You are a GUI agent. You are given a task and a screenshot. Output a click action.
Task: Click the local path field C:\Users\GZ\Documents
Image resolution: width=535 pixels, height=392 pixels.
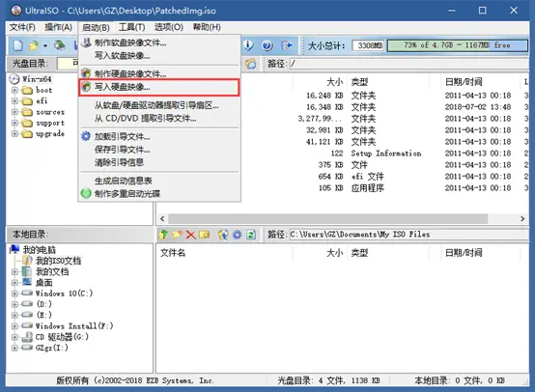pos(409,235)
